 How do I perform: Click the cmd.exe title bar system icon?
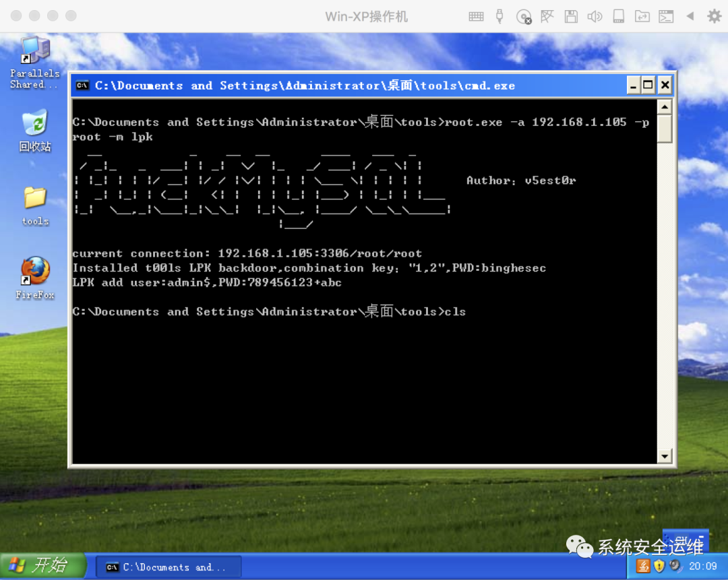(x=82, y=86)
